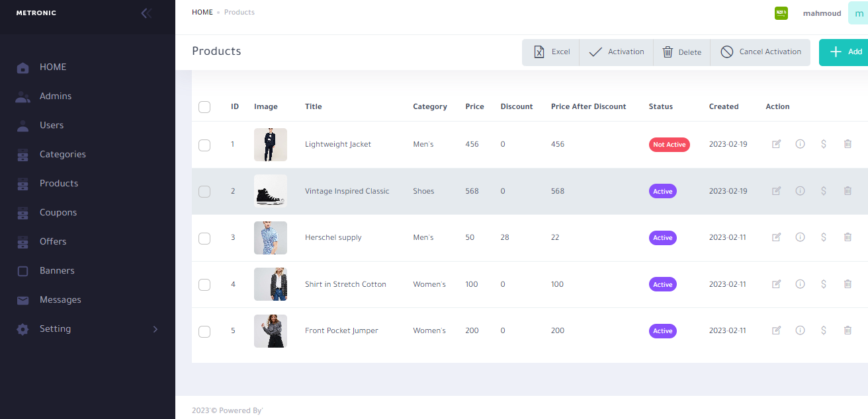Click HOME in the breadcrumb
Viewport: 868px width, 419px height.
pyautogui.click(x=202, y=13)
